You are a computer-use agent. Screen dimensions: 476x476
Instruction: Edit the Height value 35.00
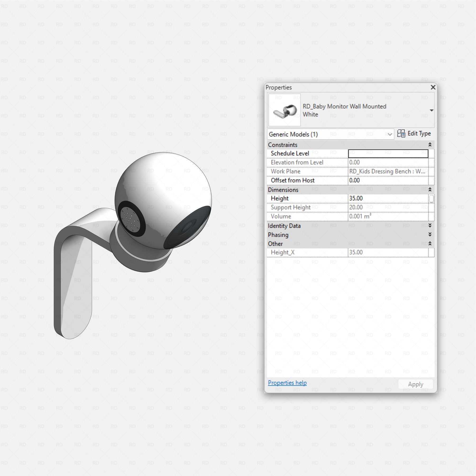tap(388, 198)
